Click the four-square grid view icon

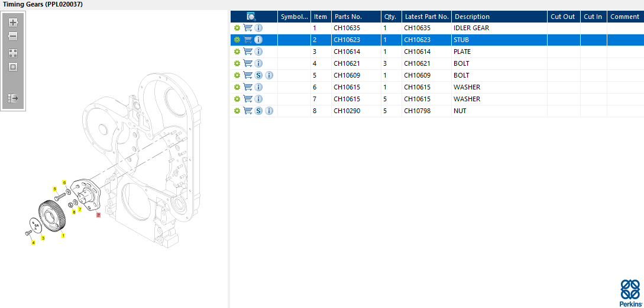click(13, 53)
